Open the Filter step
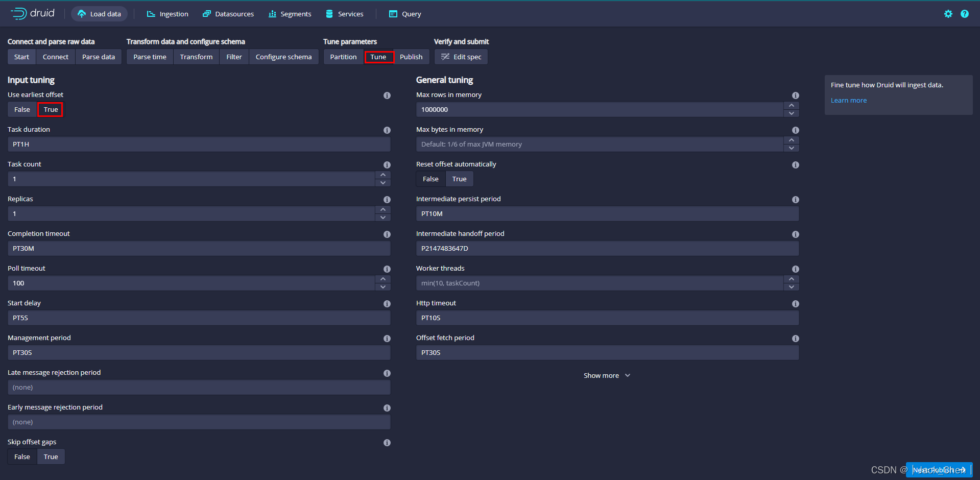This screenshot has width=980, height=480. [x=234, y=57]
